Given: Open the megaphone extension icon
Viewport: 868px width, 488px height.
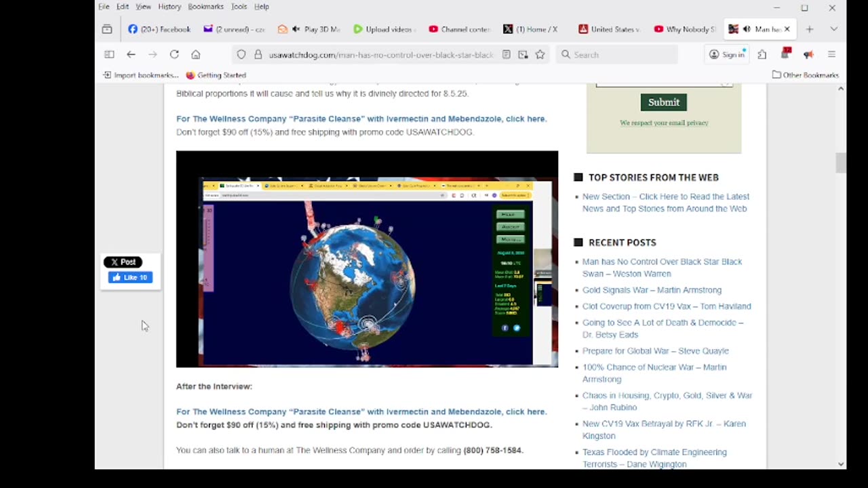Looking at the screenshot, I should click(808, 55).
